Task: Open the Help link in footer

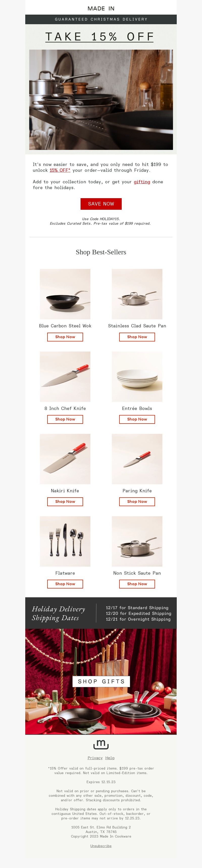Action: tap(110, 758)
